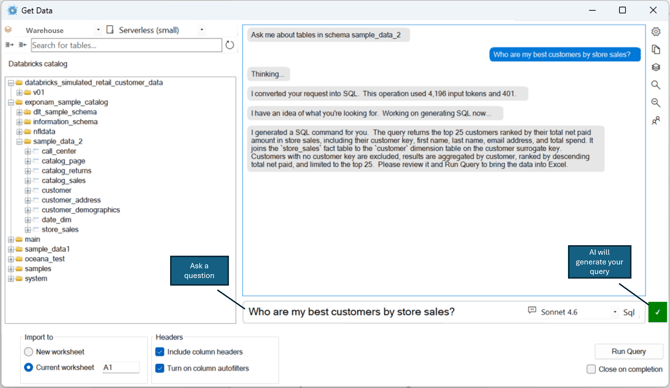Expand the sample_data1 catalog node

11,249
